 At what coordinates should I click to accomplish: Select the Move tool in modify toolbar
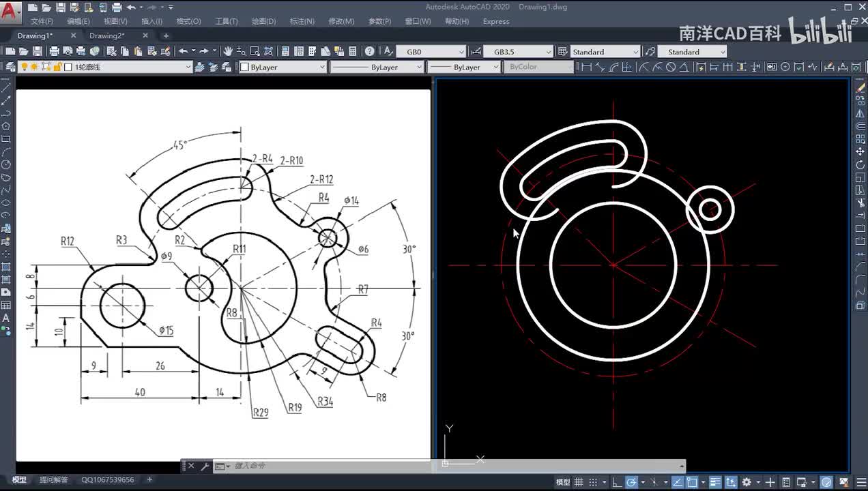click(x=860, y=151)
